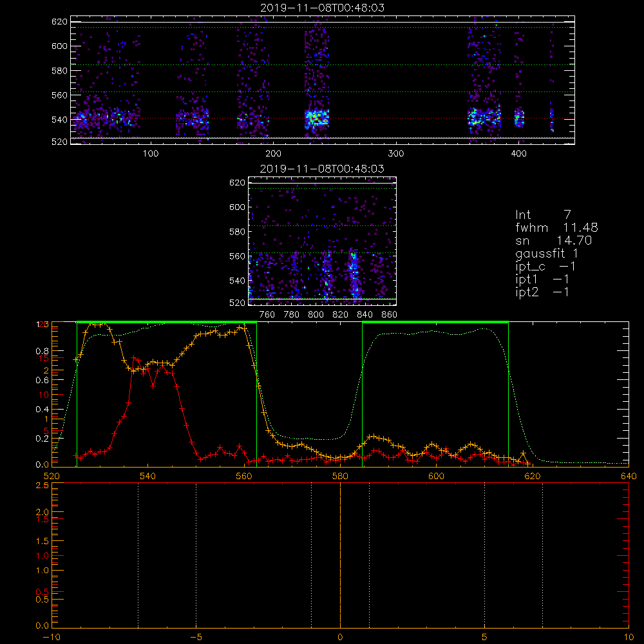Click the 5 label on the bottom plot x-axis
Screen dimensions: 644x644
tap(485, 637)
